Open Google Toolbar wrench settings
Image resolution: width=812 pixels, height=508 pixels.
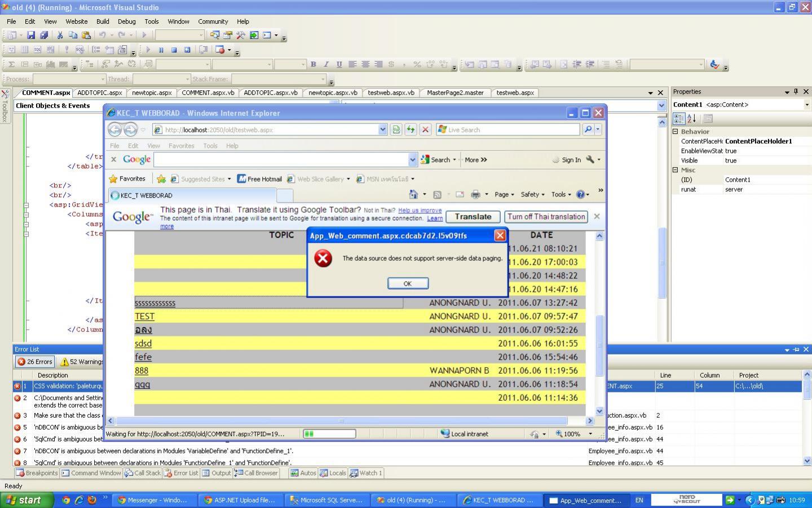pyautogui.click(x=590, y=160)
